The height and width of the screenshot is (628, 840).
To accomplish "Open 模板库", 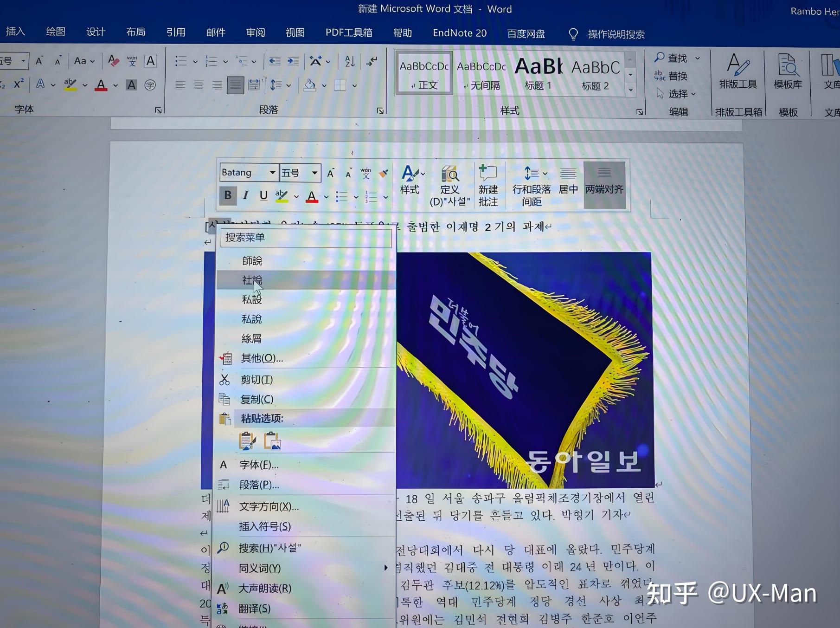I will click(788, 71).
